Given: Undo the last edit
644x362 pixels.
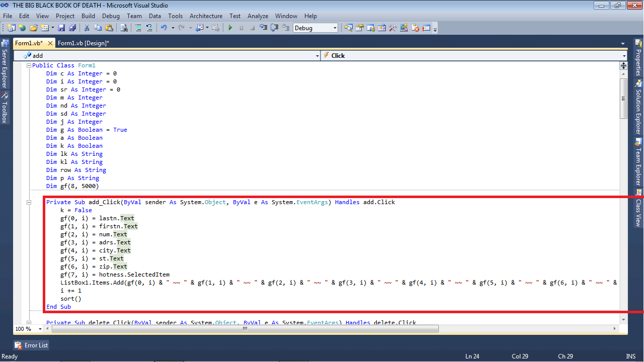Looking at the screenshot, I should [164, 28].
